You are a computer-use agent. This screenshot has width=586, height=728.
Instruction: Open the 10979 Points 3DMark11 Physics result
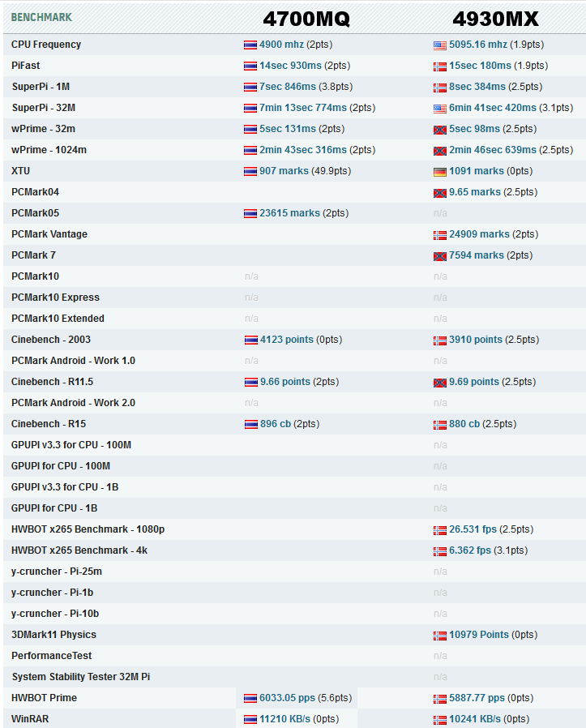[479, 635]
